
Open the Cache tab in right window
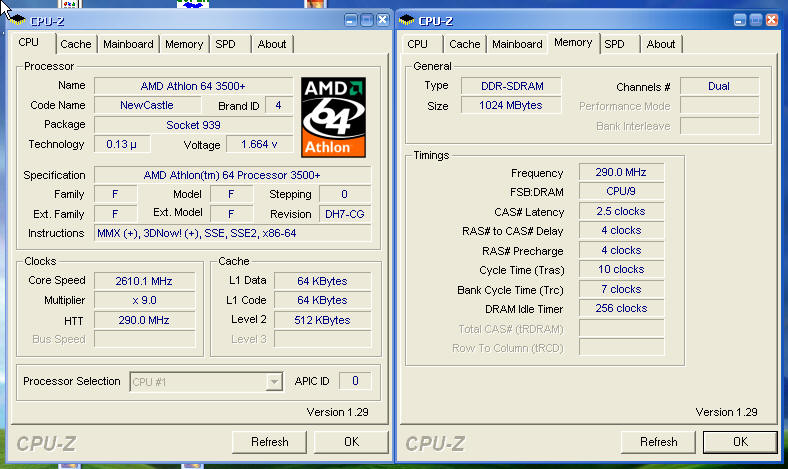pos(465,44)
